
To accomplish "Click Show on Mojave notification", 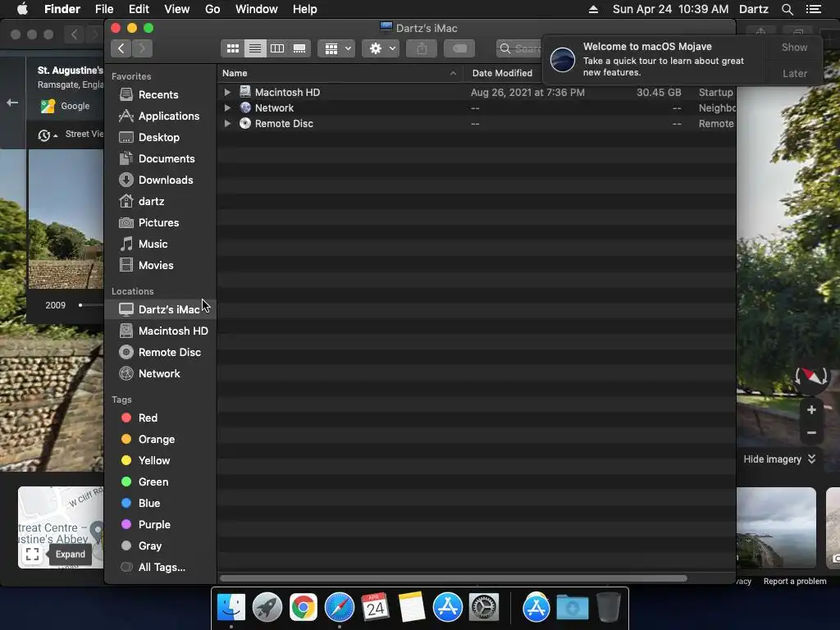I will (794, 48).
